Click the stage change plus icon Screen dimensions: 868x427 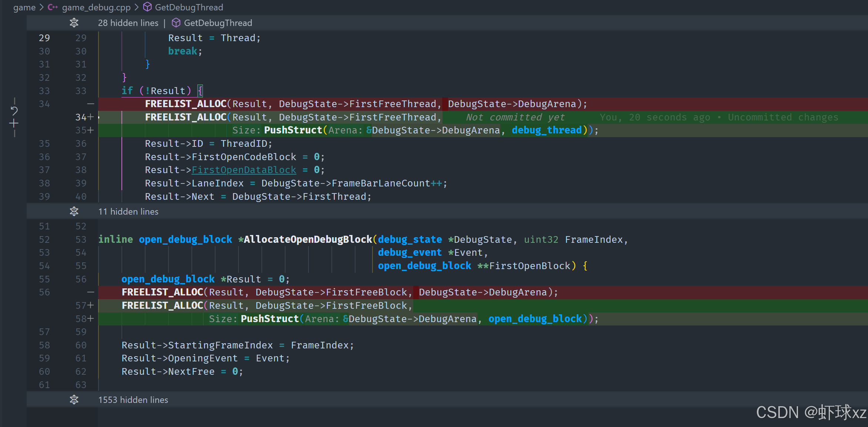click(x=14, y=123)
